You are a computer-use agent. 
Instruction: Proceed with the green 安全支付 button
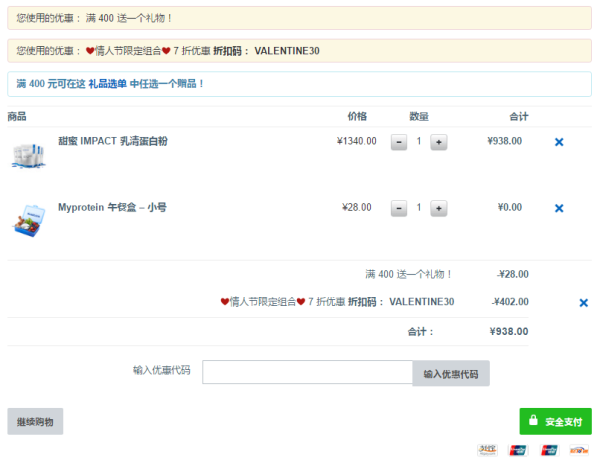coord(555,422)
